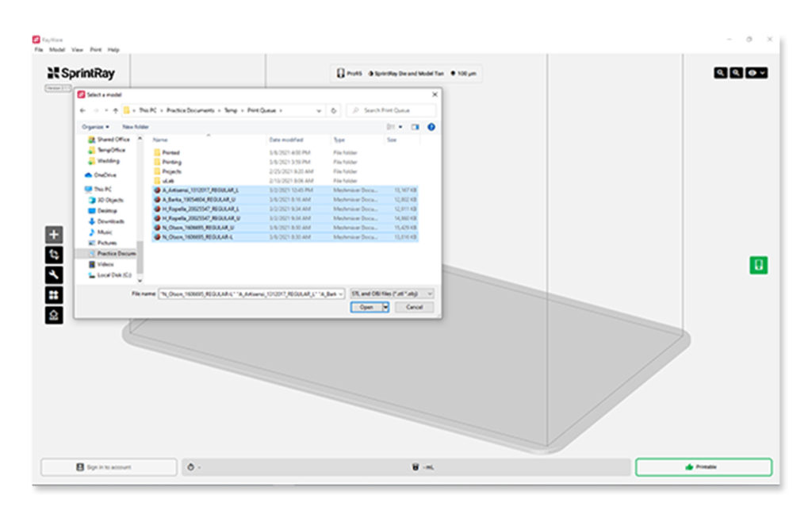Expand the address bar path history dropdown

[x=319, y=110]
